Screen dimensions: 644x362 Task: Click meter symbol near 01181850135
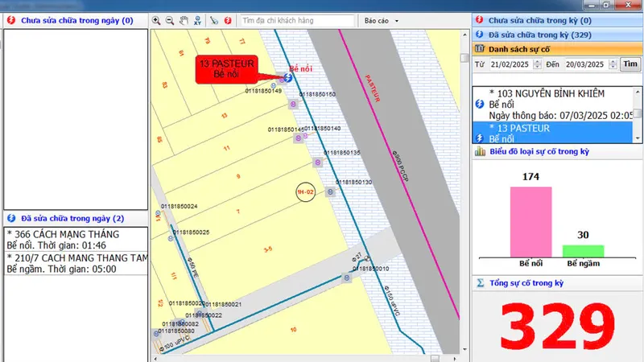317,162
